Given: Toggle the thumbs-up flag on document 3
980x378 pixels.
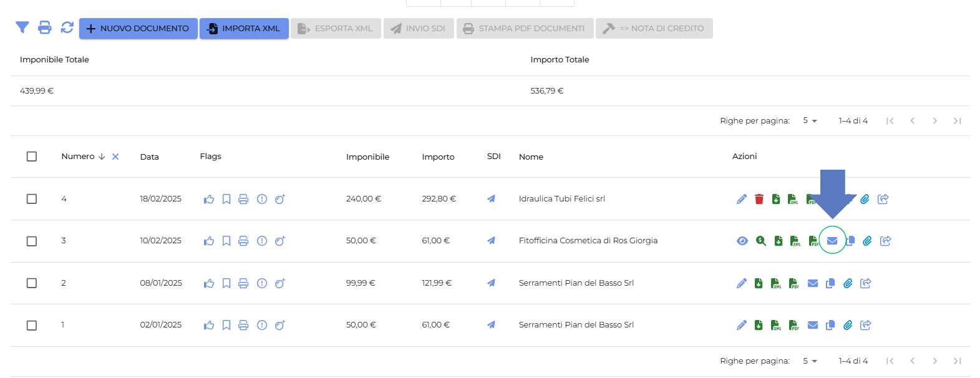Looking at the screenshot, I should tap(209, 241).
